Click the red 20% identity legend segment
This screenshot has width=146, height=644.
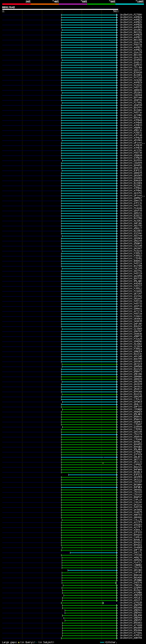(16, 4)
